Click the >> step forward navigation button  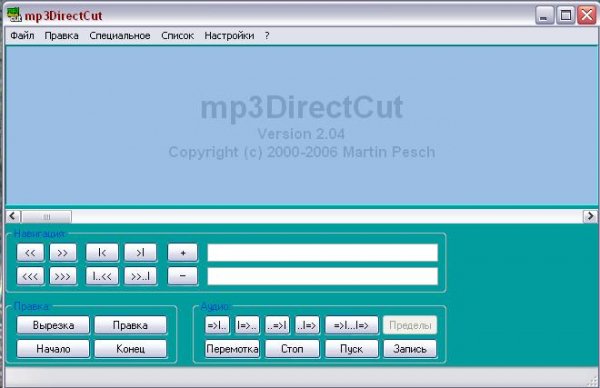click(x=63, y=253)
